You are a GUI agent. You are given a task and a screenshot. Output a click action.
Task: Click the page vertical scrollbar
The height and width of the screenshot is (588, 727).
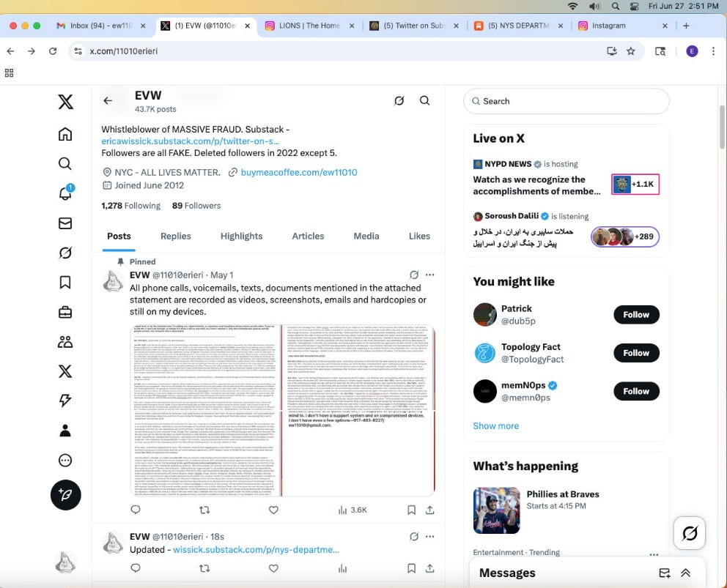[x=723, y=128]
